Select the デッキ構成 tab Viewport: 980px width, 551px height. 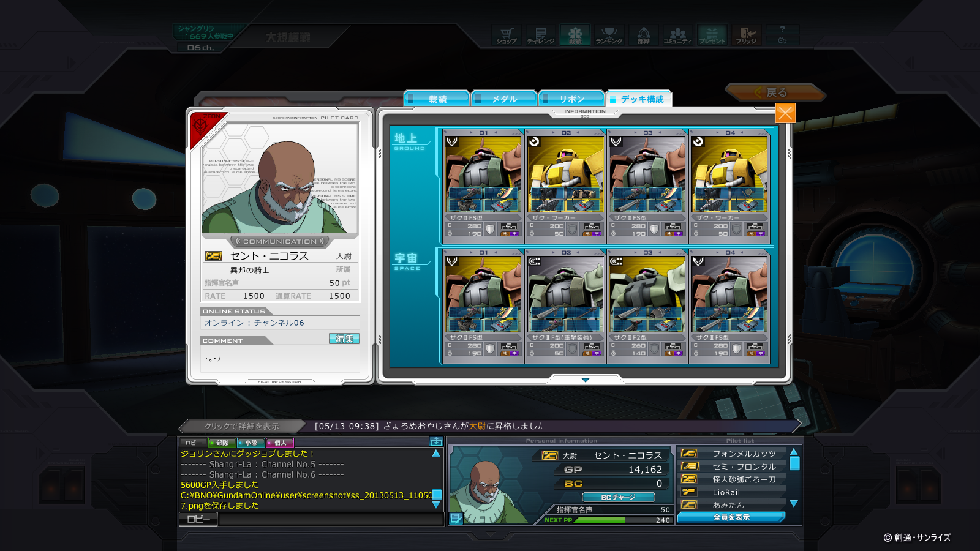point(639,99)
